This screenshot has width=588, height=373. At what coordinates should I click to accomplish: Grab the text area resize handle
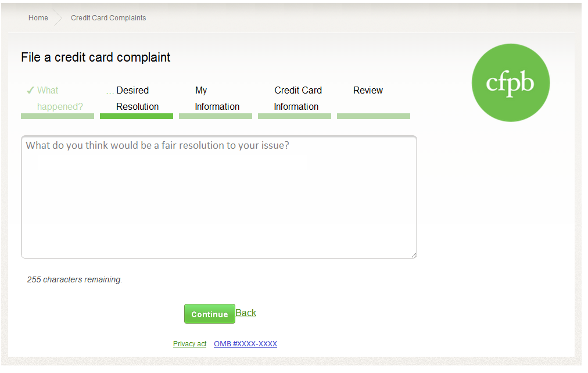[414, 255]
